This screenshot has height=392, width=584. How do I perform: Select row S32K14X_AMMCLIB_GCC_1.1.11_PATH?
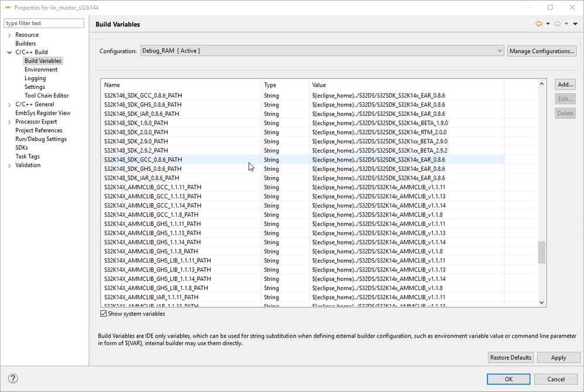tap(303, 187)
